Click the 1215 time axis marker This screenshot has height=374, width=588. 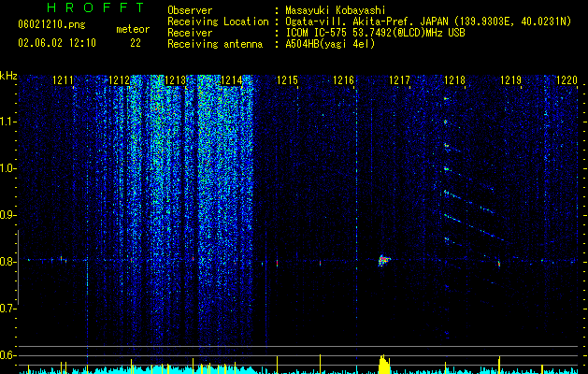point(287,79)
